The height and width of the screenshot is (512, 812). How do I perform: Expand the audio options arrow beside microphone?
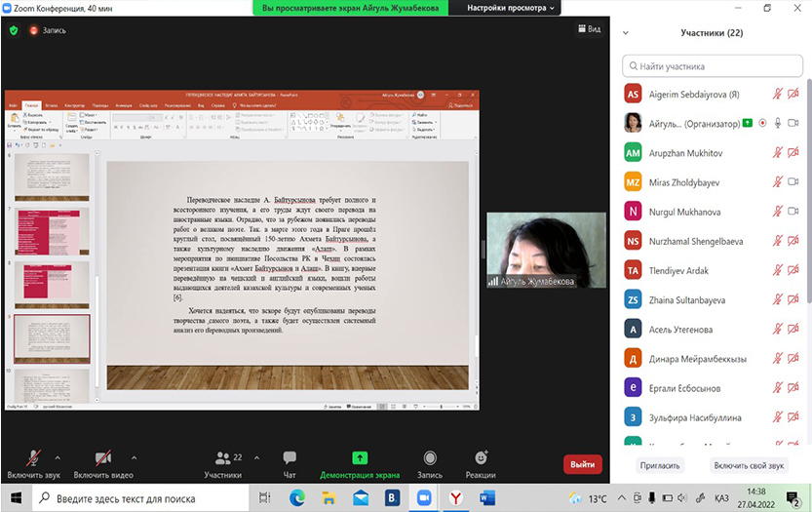point(58,456)
